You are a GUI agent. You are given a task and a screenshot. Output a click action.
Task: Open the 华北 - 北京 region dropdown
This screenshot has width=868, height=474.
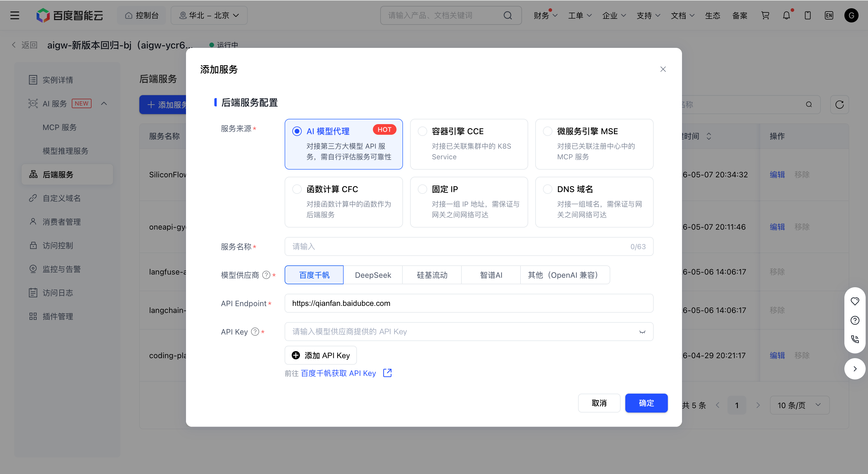(x=209, y=16)
